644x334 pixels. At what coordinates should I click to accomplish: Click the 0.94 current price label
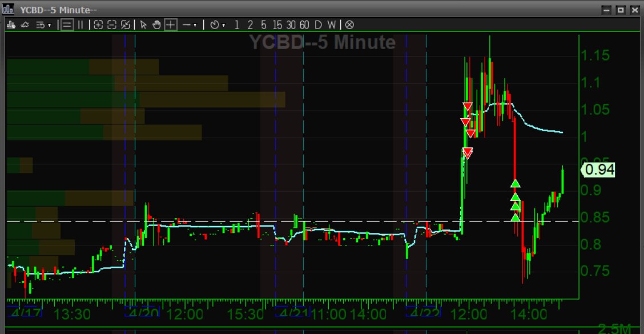coord(598,170)
